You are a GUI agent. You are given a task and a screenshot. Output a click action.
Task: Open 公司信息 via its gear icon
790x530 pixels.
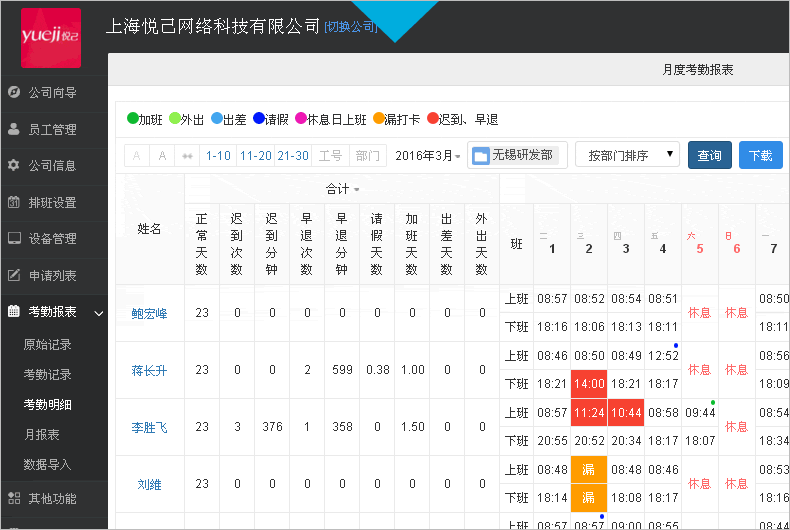tap(14, 165)
